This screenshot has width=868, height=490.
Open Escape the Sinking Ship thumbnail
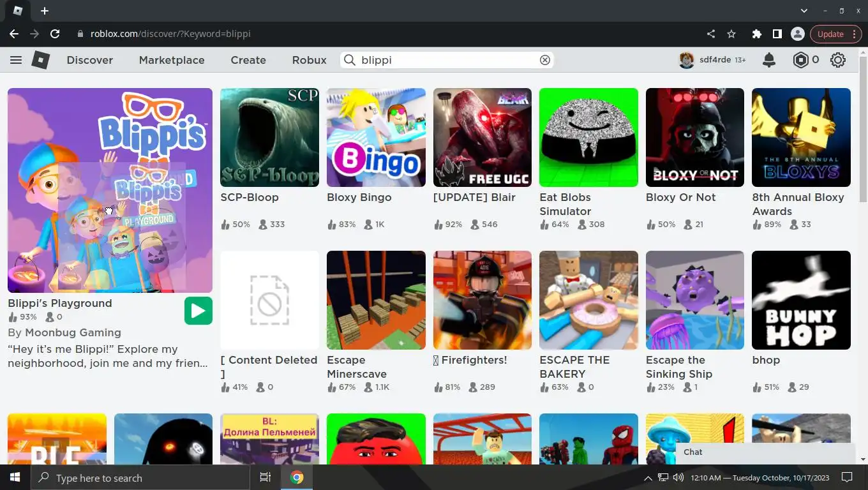(x=695, y=300)
